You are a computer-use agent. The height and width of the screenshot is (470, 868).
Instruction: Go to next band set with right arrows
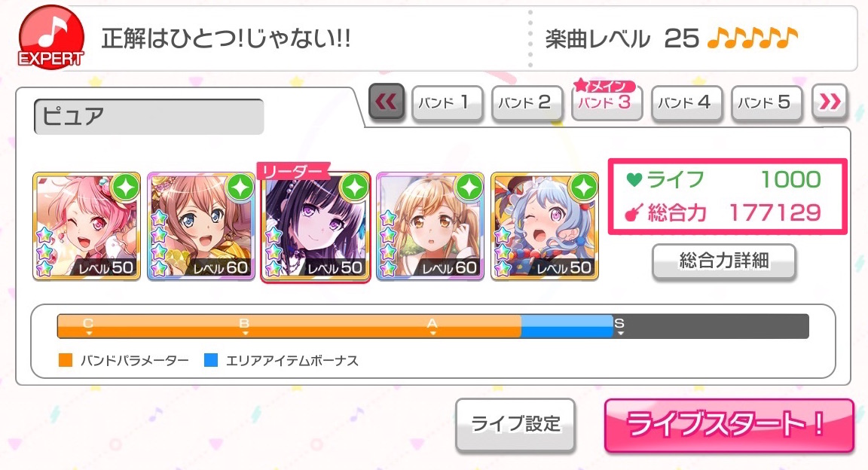pyautogui.click(x=830, y=102)
